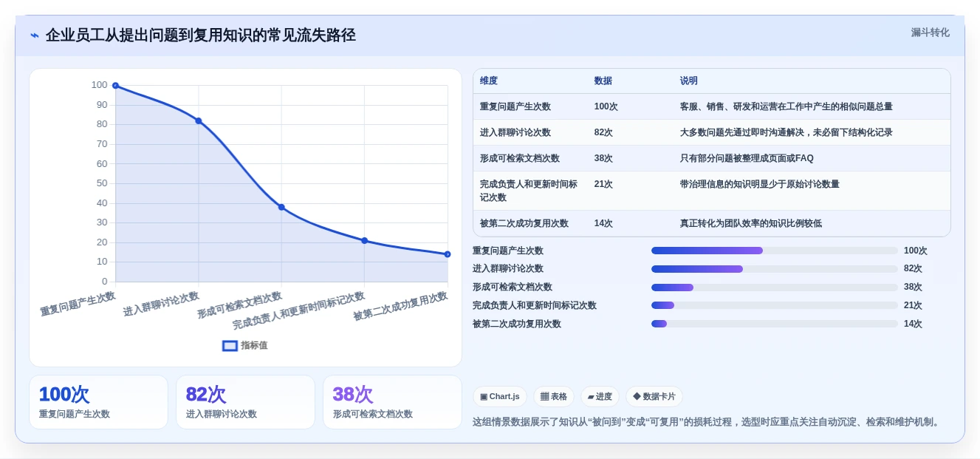The image size is (980, 459).
Task: Open the 100次 重复问题产生次数 card
Action: (99, 402)
